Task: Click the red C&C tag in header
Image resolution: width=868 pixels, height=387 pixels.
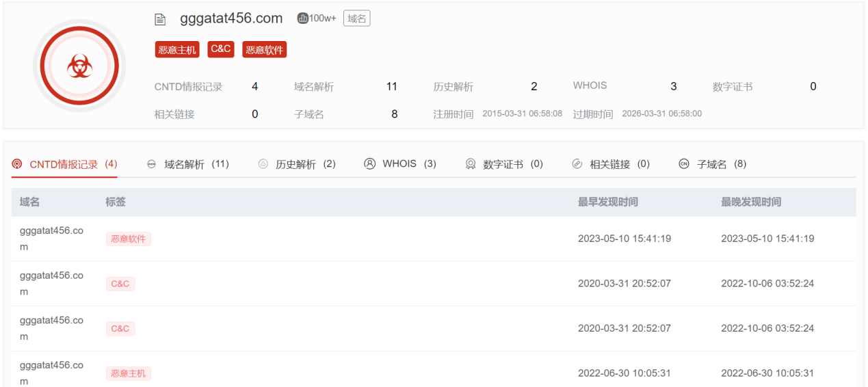Action: point(221,49)
